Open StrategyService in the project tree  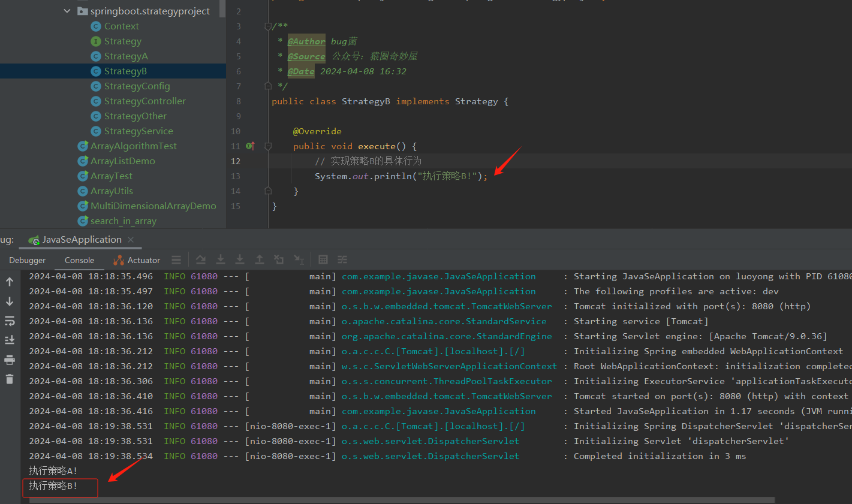(139, 131)
